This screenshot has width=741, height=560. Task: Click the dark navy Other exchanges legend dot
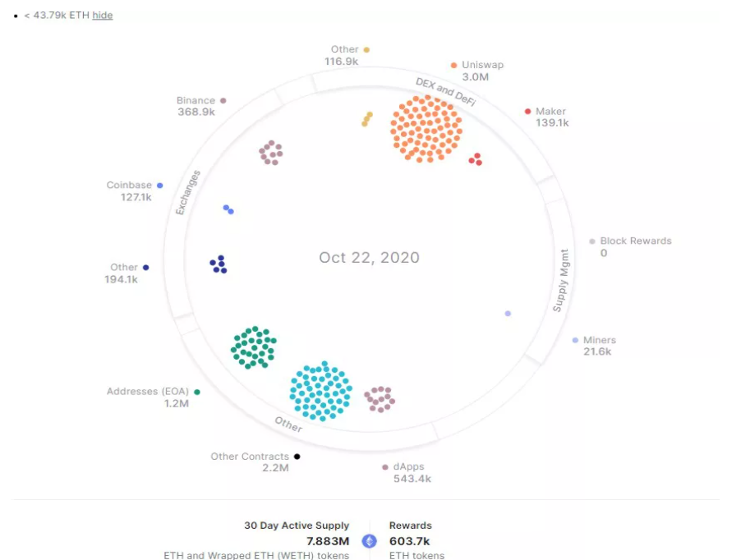click(146, 268)
